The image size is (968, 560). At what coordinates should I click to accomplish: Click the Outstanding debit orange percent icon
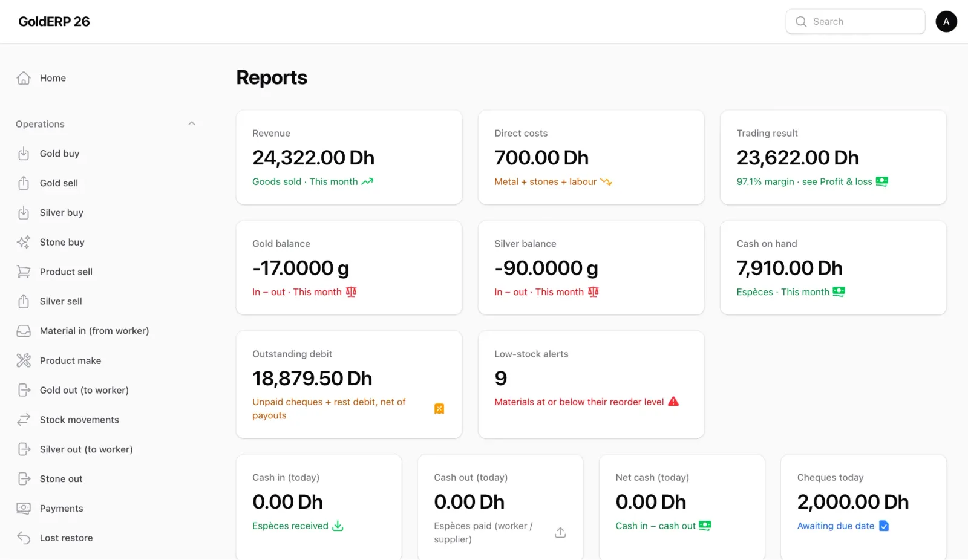click(x=439, y=409)
